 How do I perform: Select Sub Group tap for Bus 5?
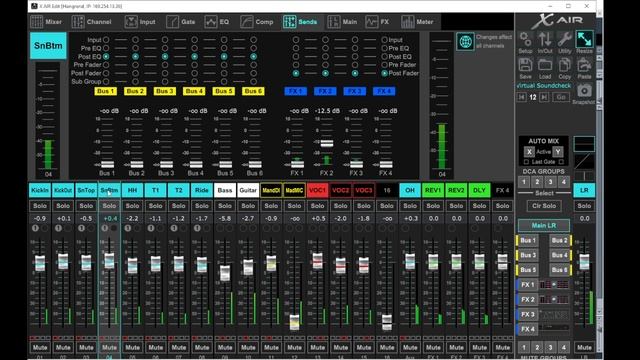point(224,82)
